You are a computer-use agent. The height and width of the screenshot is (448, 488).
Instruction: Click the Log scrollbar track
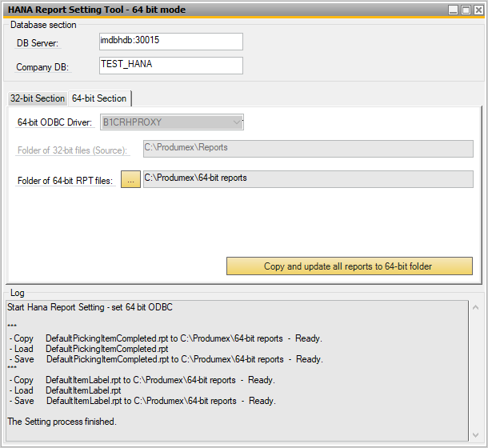click(x=477, y=368)
